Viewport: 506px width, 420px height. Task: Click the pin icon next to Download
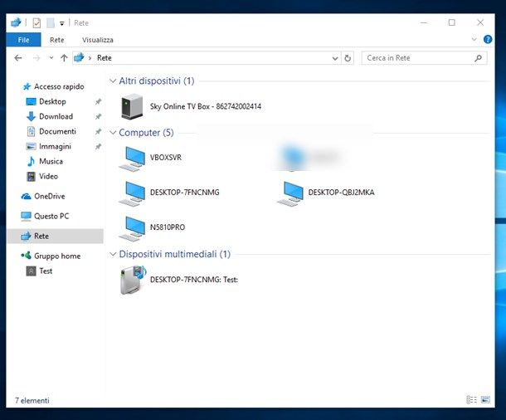98,116
